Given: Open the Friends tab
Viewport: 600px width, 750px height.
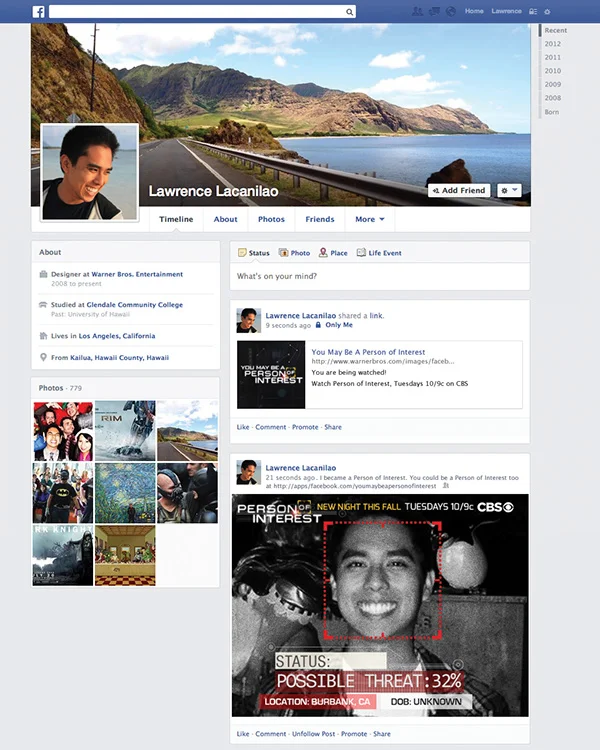Looking at the screenshot, I should (320, 219).
